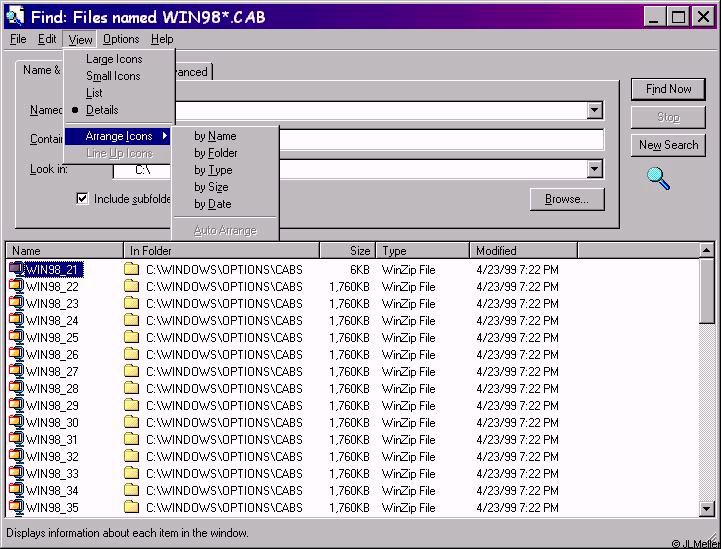Click the WIN98_35 file icon
721x549 pixels.
tap(17, 507)
